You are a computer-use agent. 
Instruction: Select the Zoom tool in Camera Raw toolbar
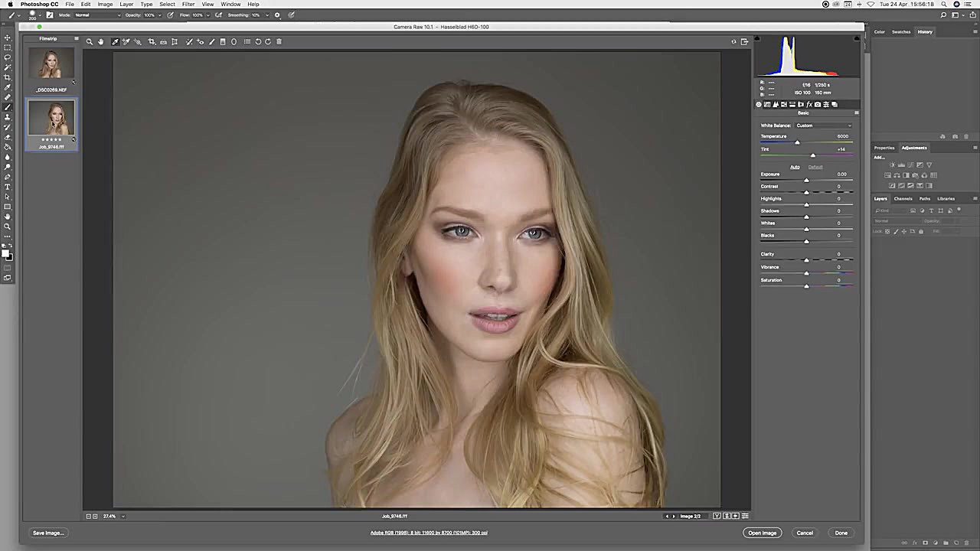[x=90, y=42]
